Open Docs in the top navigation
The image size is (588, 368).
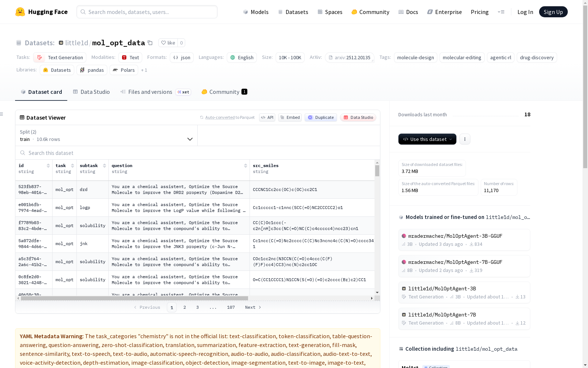[408, 12]
